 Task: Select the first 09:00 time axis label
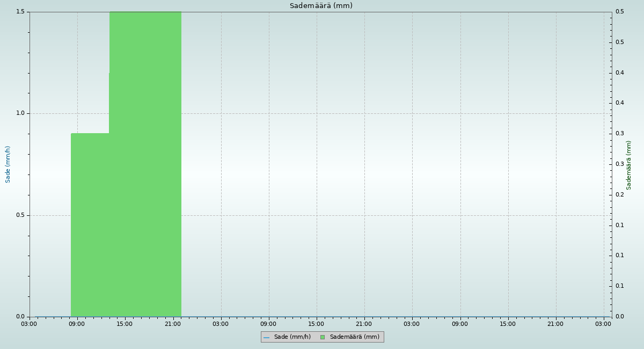(77, 324)
